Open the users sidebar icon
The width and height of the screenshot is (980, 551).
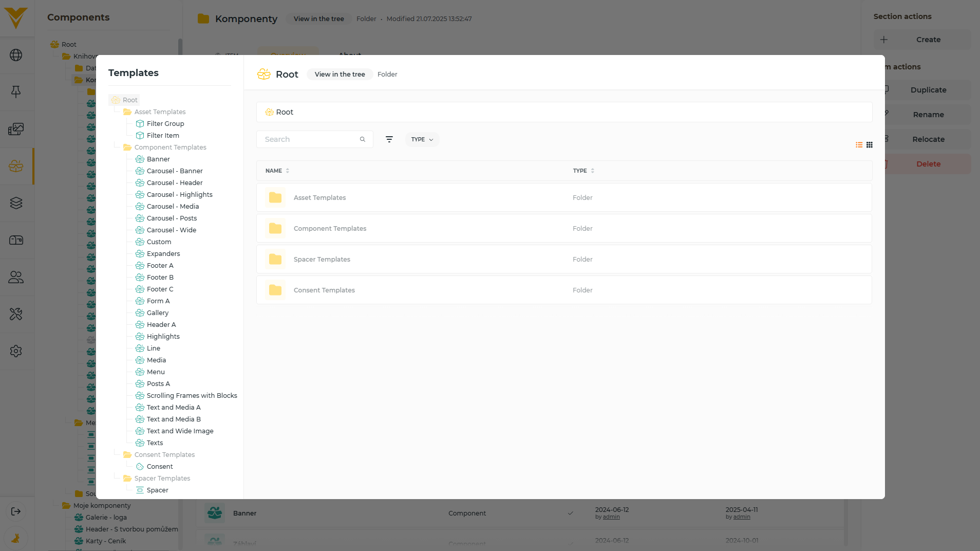pyautogui.click(x=16, y=277)
